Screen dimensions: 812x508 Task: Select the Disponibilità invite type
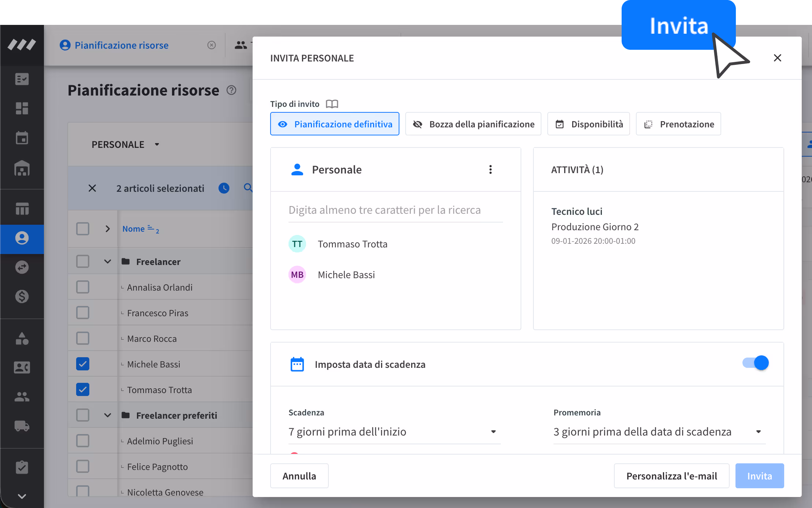point(588,124)
